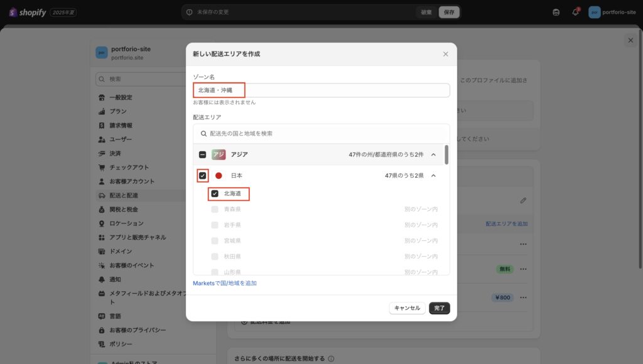Click the Shopify logo in top bar
This screenshot has width=643, height=364.
point(28,13)
